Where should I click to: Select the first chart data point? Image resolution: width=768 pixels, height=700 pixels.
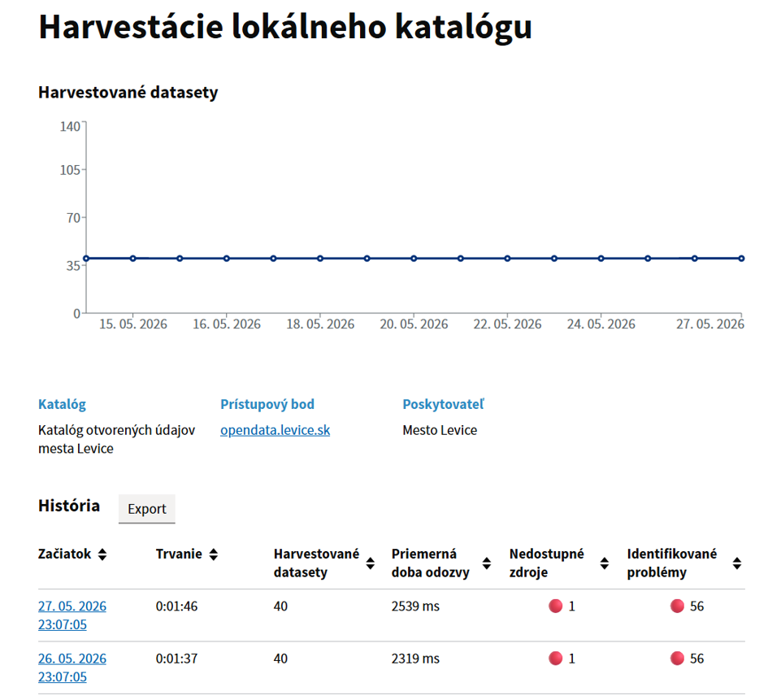[86, 259]
